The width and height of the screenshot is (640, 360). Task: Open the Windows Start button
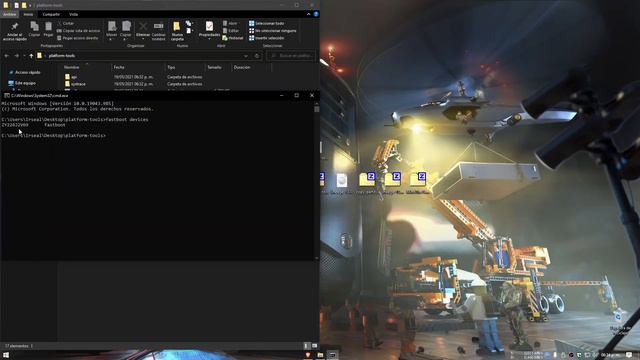(x=6, y=355)
